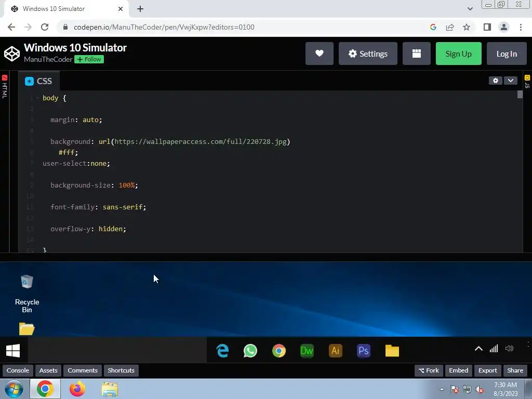Open the collapsed JS editor panel
The height and width of the screenshot is (399, 532).
click(x=527, y=82)
